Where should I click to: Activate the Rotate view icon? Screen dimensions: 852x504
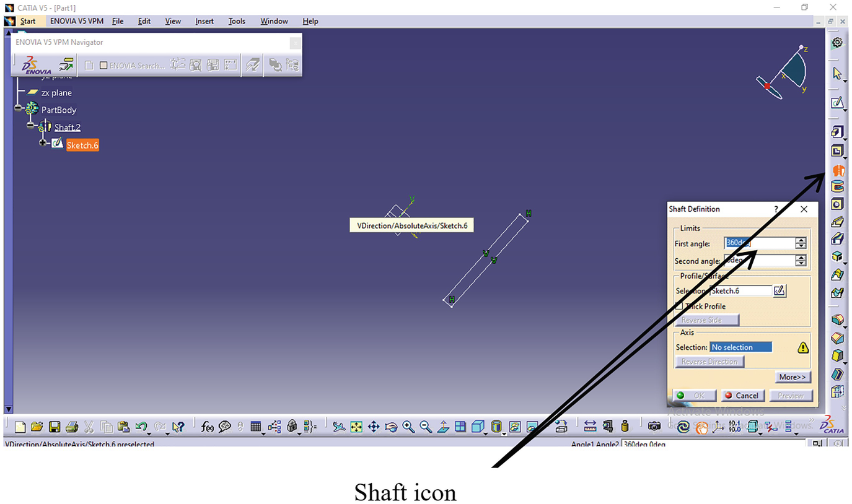click(391, 427)
